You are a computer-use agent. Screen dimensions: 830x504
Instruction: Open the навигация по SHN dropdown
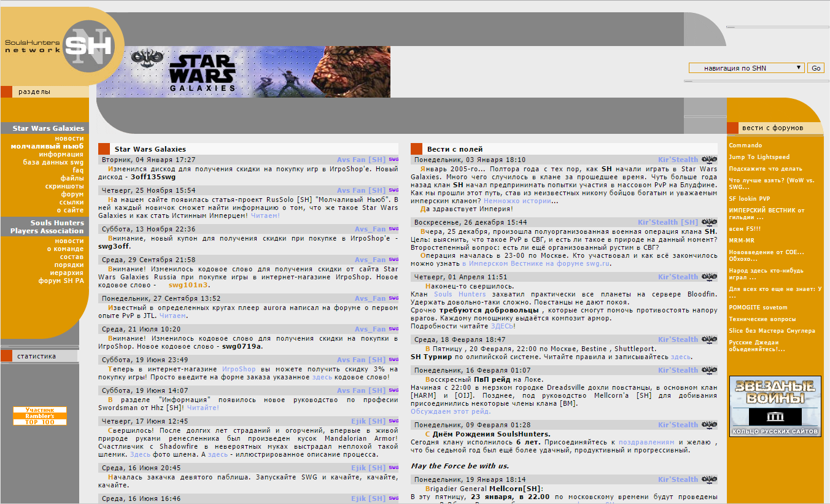tap(747, 68)
